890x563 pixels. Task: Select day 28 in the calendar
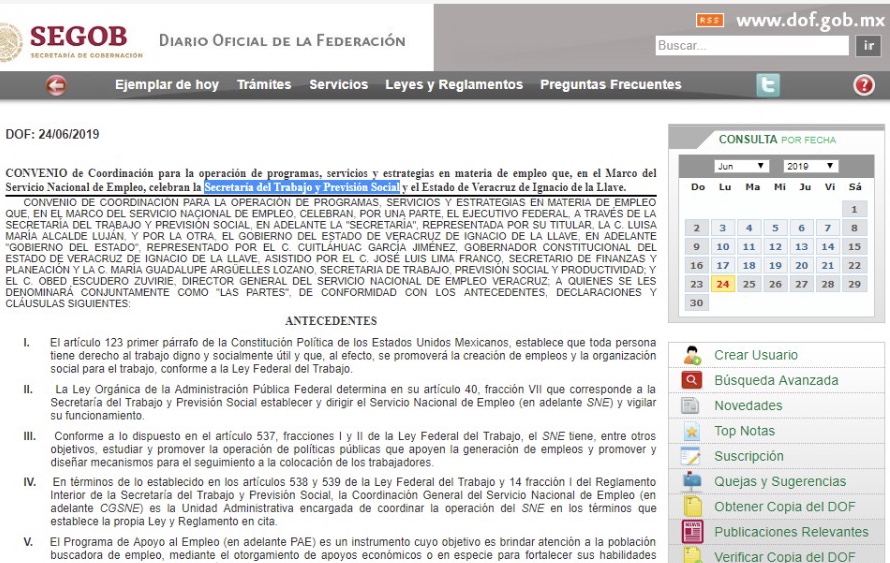pos(828,284)
